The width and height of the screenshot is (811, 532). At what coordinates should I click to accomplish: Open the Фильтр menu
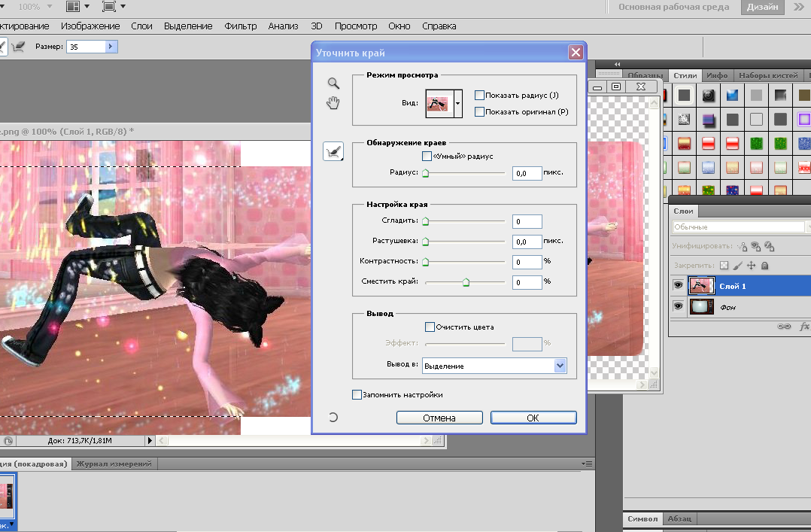pyautogui.click(x=240, y=26)
